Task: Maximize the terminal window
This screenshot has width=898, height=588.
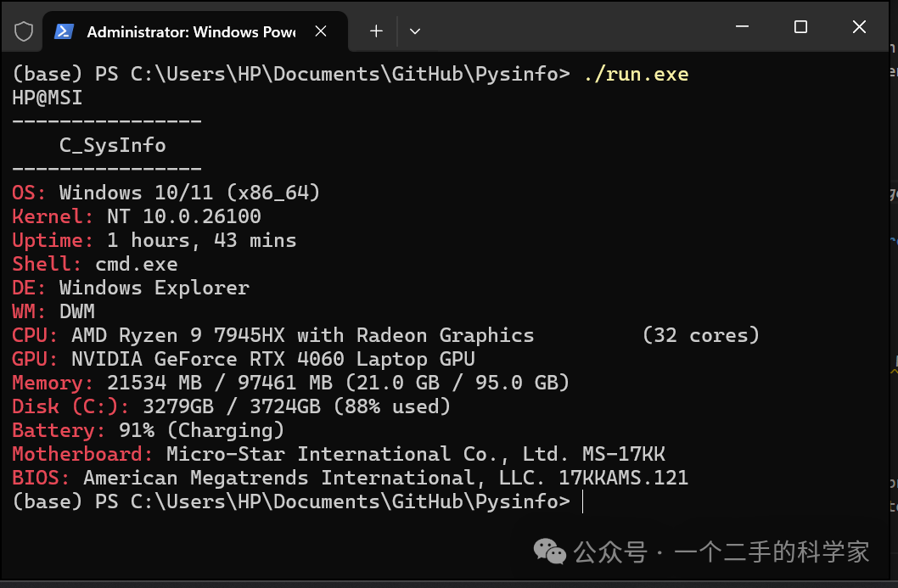Action: point(800,26)
